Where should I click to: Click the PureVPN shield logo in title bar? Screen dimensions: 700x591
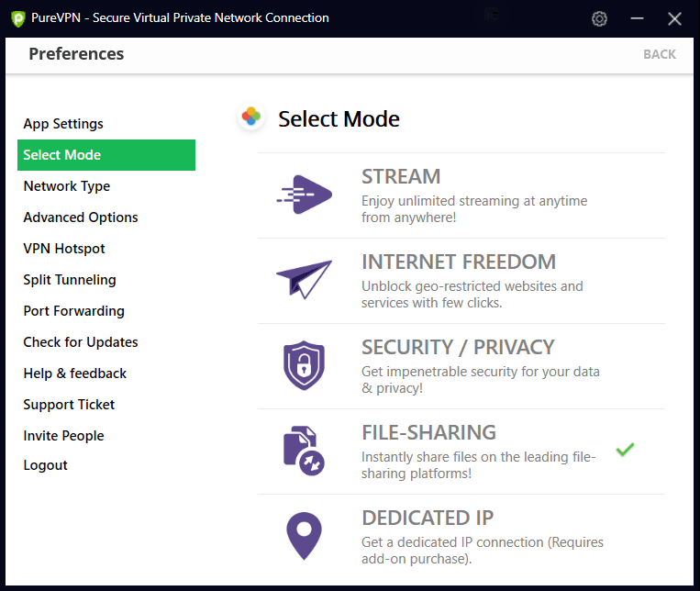17,18
